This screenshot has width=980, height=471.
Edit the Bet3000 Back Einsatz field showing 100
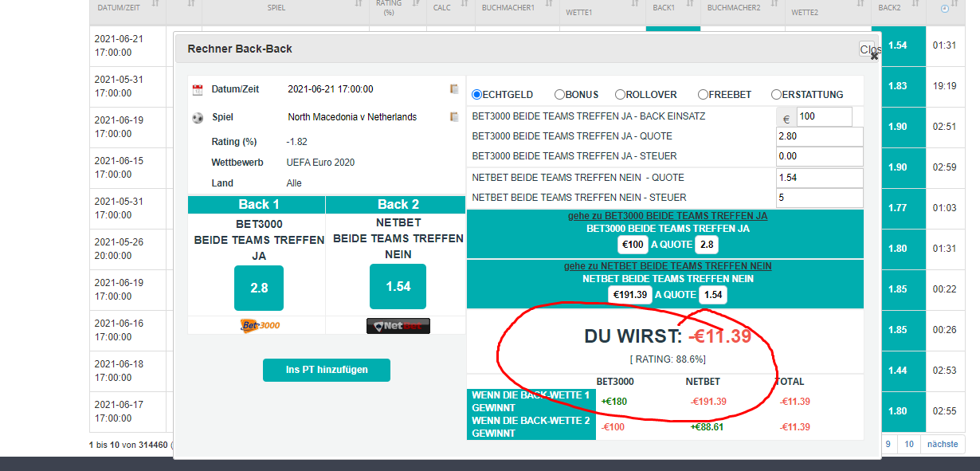pyautogui.click(x=824, y=117)
